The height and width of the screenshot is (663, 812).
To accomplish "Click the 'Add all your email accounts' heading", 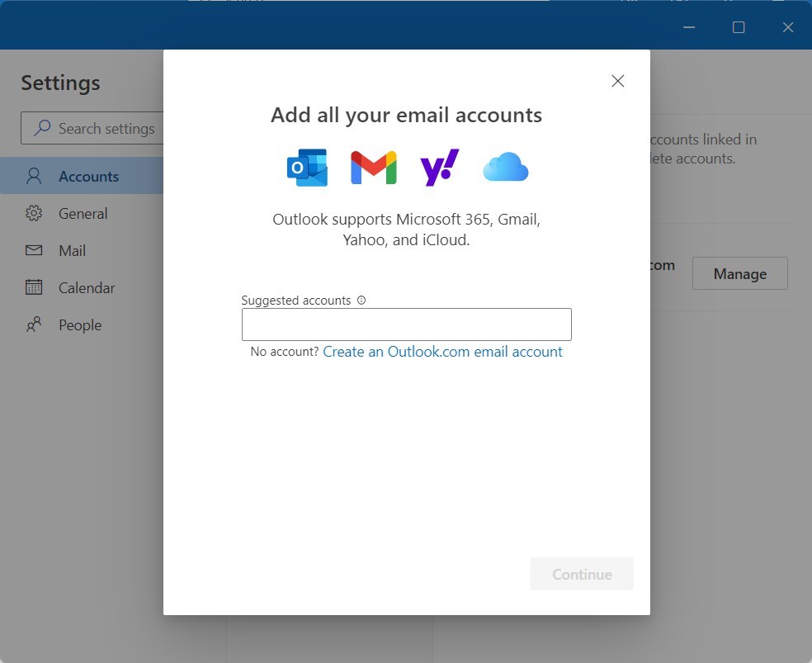I will tap(407, 115).
